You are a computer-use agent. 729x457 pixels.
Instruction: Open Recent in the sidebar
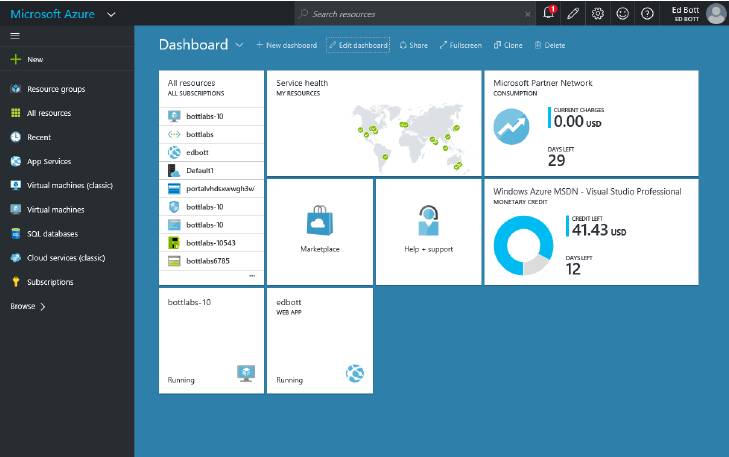point(39,137)
